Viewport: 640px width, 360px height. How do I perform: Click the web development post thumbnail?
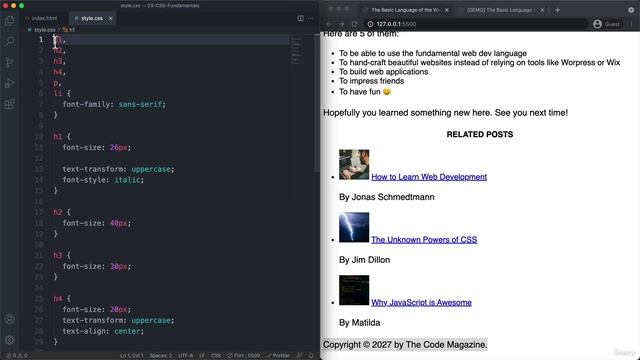pyautogui.click(x=354, y=164)
